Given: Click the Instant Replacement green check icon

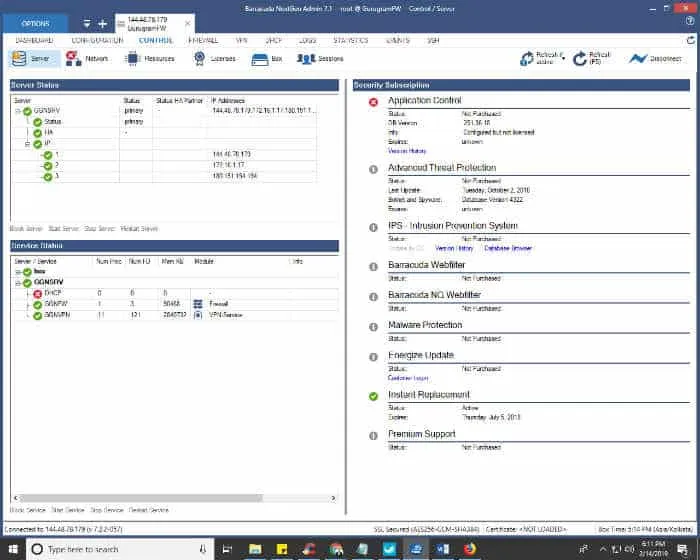Looking at the screenshot, I should tap(373, 396).
